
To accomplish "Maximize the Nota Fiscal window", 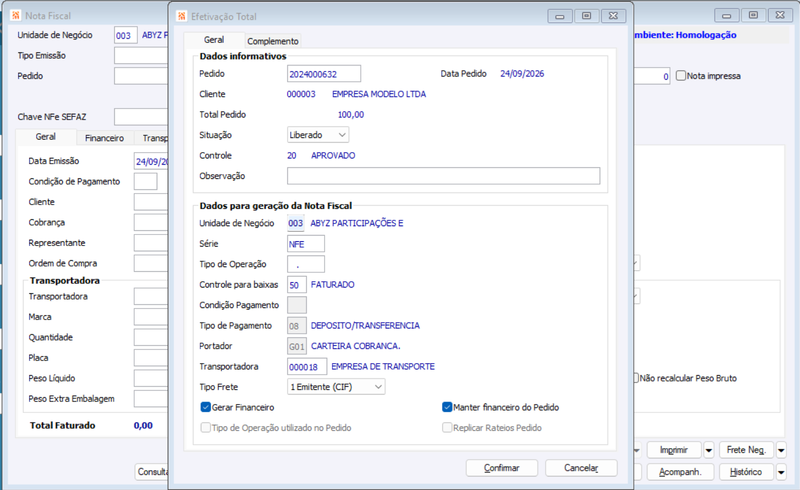I will pos(753,15).
